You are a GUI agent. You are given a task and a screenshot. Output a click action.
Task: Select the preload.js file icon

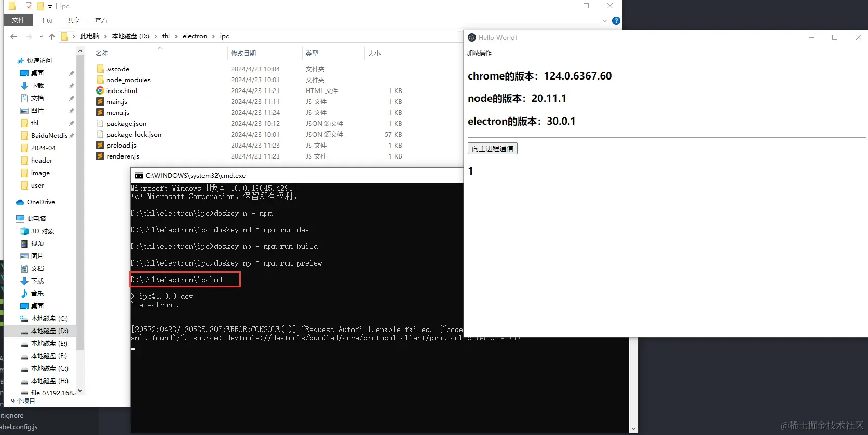pos(100,145)
